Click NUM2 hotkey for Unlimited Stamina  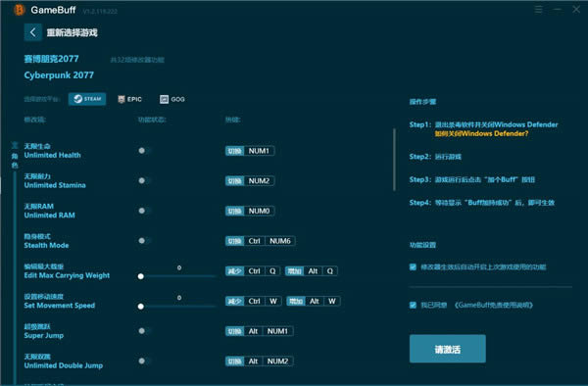coord(250,180)
